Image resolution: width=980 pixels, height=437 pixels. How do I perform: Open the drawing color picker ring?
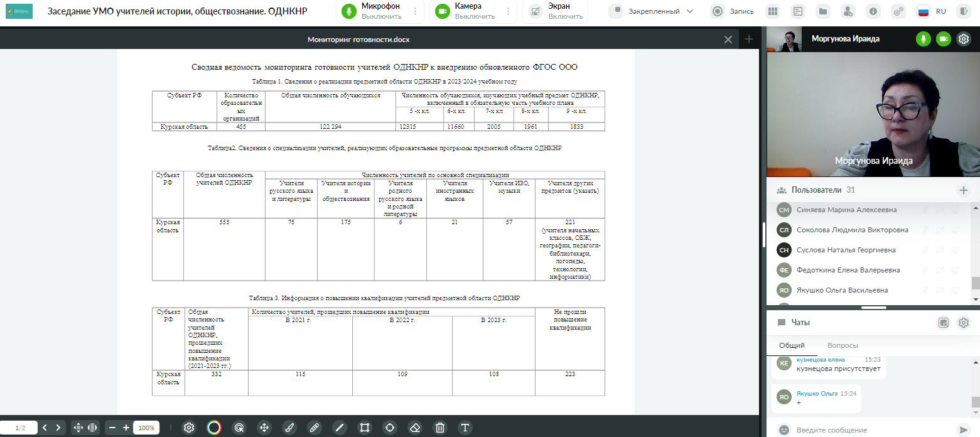(214, 428)
